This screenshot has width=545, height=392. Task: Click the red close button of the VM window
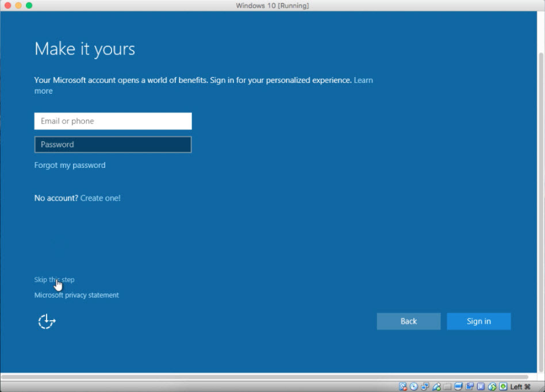point(7,6)
